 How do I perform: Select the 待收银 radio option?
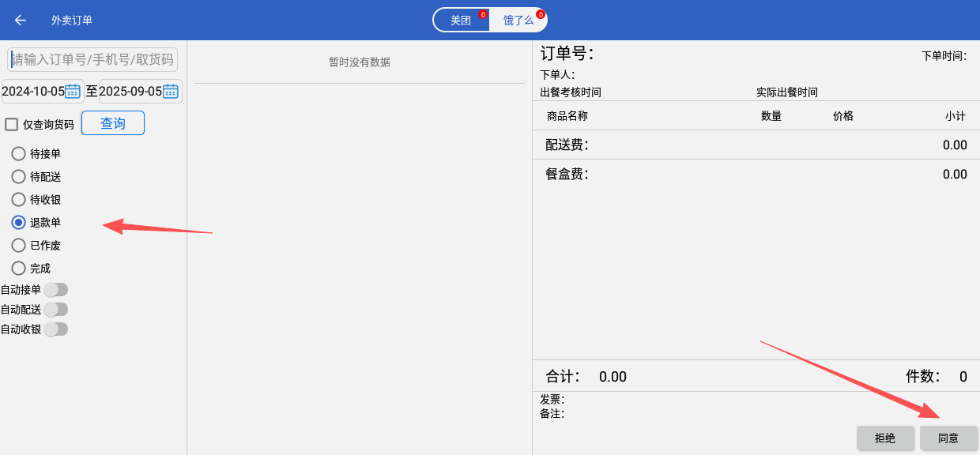point(19,199)
